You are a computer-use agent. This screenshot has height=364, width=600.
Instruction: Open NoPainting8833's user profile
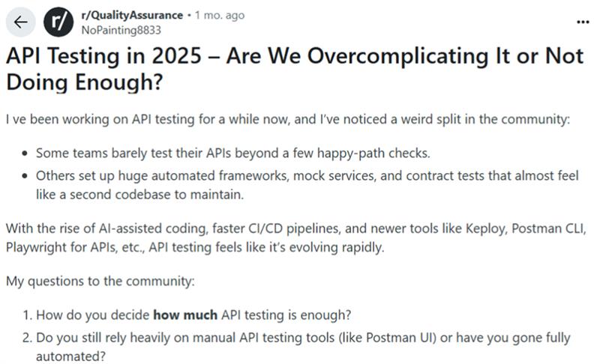(119, 30)
